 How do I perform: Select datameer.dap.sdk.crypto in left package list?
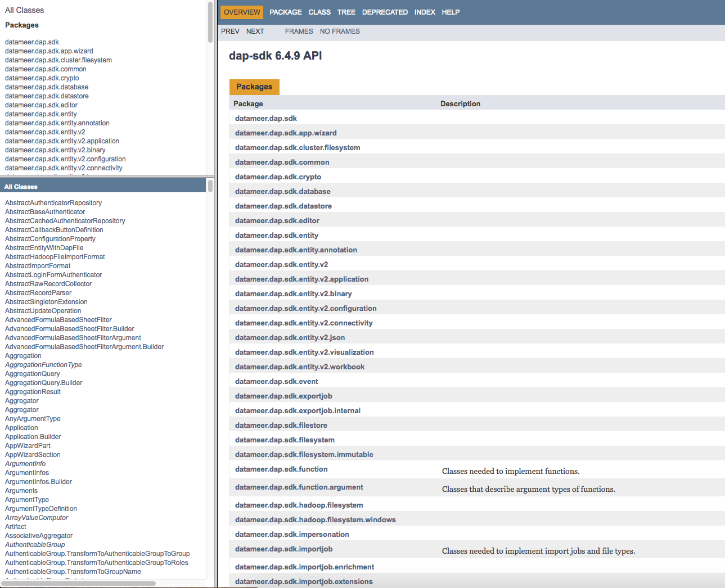(x=42, y=78)
